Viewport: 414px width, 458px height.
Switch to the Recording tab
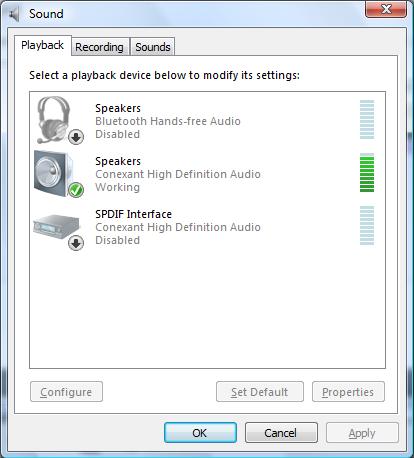pos(100,47)
